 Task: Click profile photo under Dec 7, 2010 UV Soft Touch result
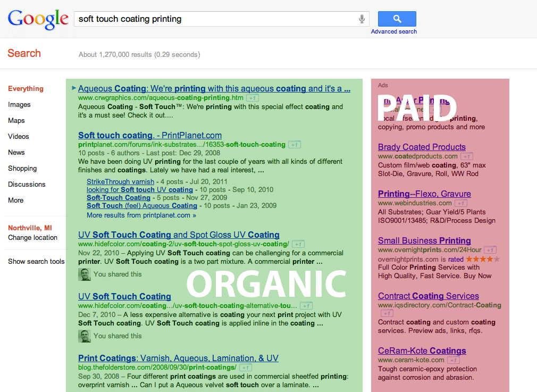[x=84, y=336]
